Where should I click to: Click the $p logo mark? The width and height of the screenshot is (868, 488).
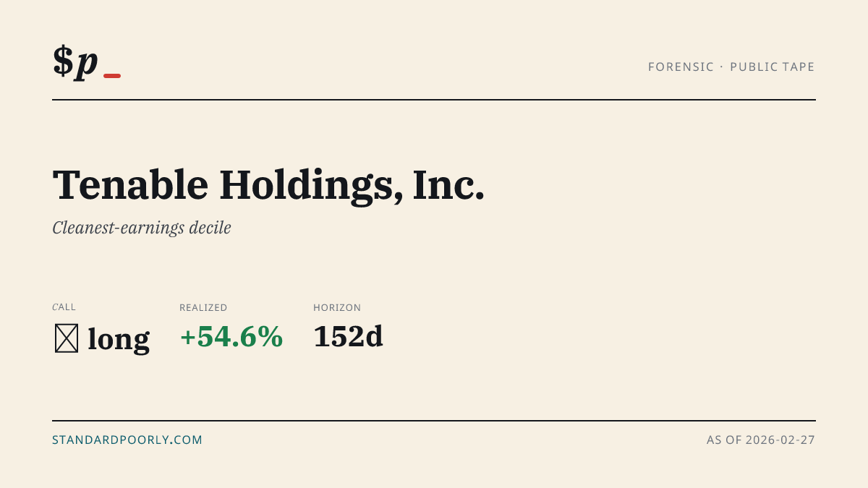(x=75, y=62)
